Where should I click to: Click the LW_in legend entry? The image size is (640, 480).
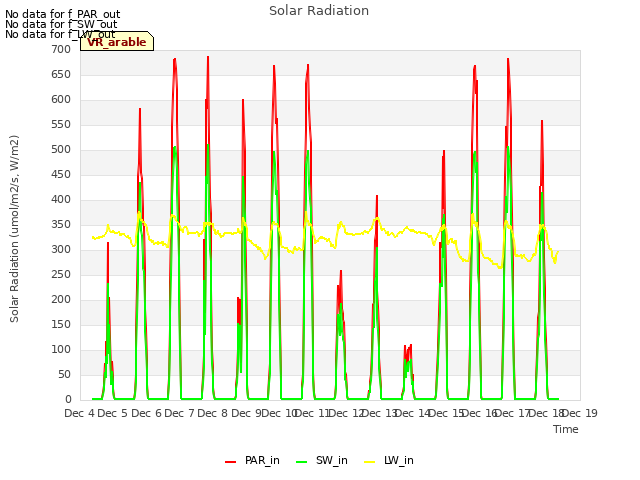389,460
